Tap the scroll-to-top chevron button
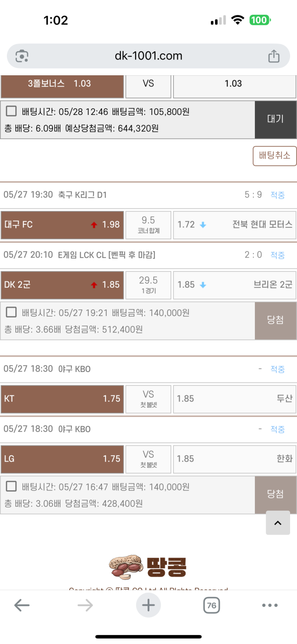 pyautogui.click(x=278, y=522)
